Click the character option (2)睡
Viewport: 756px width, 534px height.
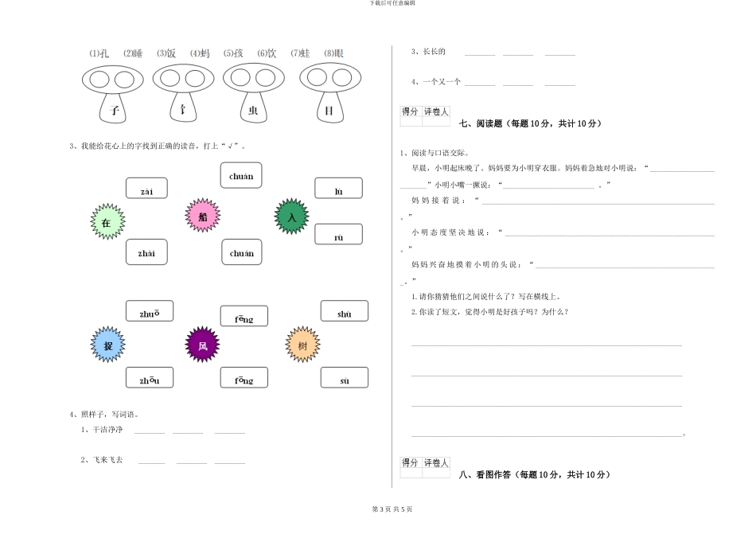click(133, 53)
